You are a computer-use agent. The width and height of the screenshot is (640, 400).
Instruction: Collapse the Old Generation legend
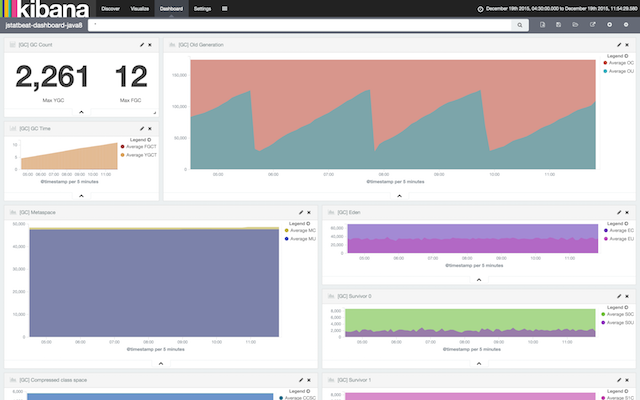pyautogui.click(x=618, y=56)
